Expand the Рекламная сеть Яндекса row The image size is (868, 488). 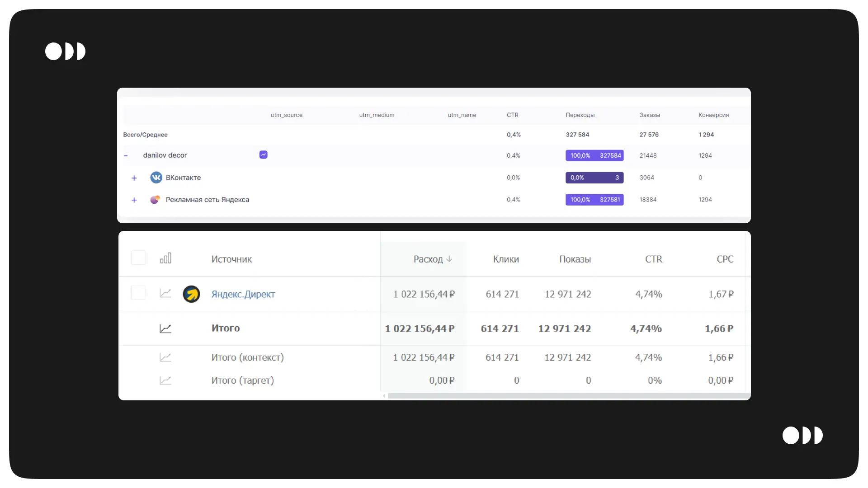tap(134, 200)
